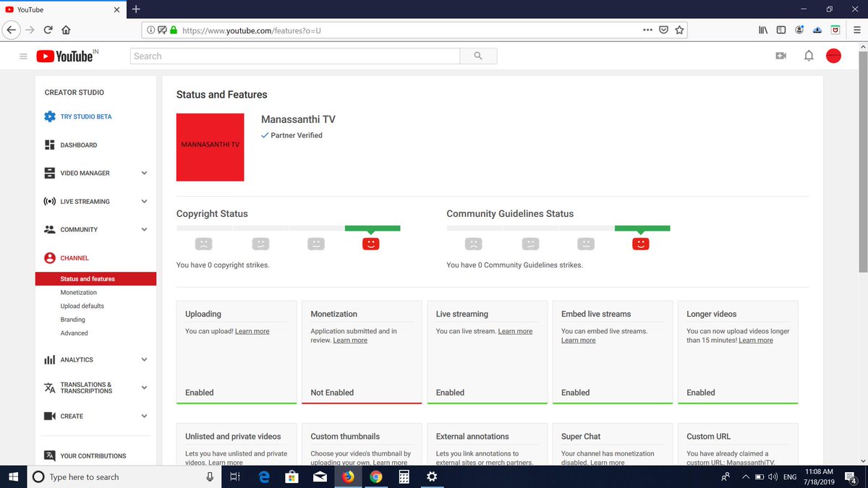Click the Your Contributions icon
This screenshot has height=488, width=868.
[x=49, y=456]
